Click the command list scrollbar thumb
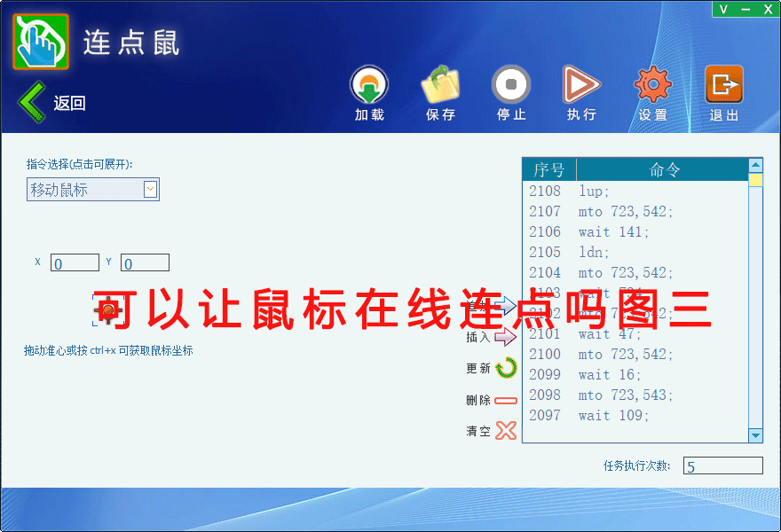Image resolution: width=781 pixels, height=532 pixels. coord(755,180)
